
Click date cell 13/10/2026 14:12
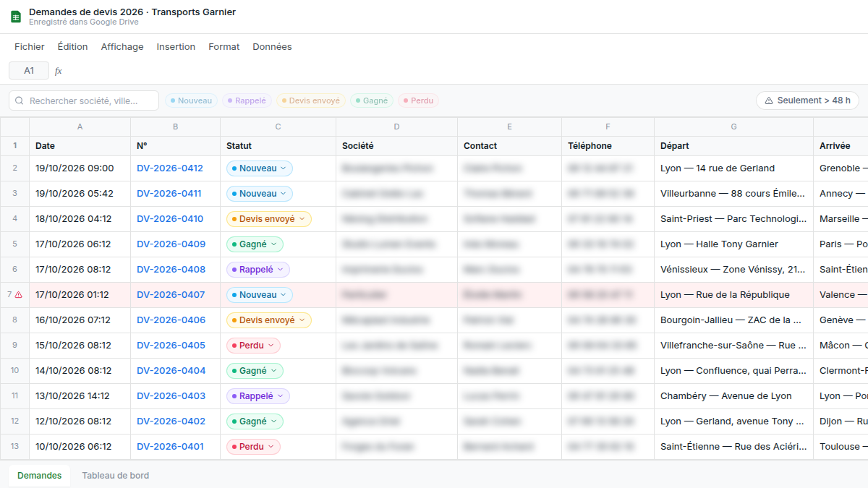[80, 396]
